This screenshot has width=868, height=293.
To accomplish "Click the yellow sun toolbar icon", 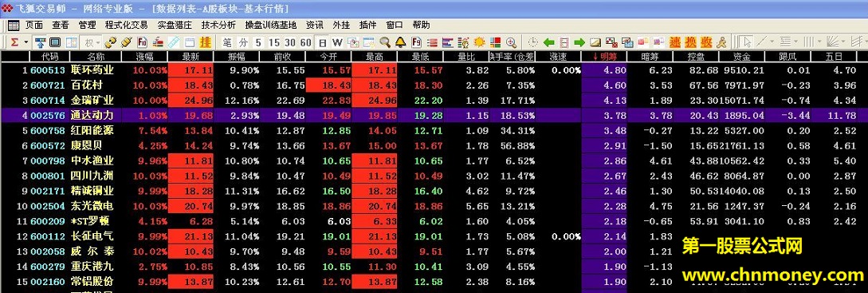I will 479,42.
